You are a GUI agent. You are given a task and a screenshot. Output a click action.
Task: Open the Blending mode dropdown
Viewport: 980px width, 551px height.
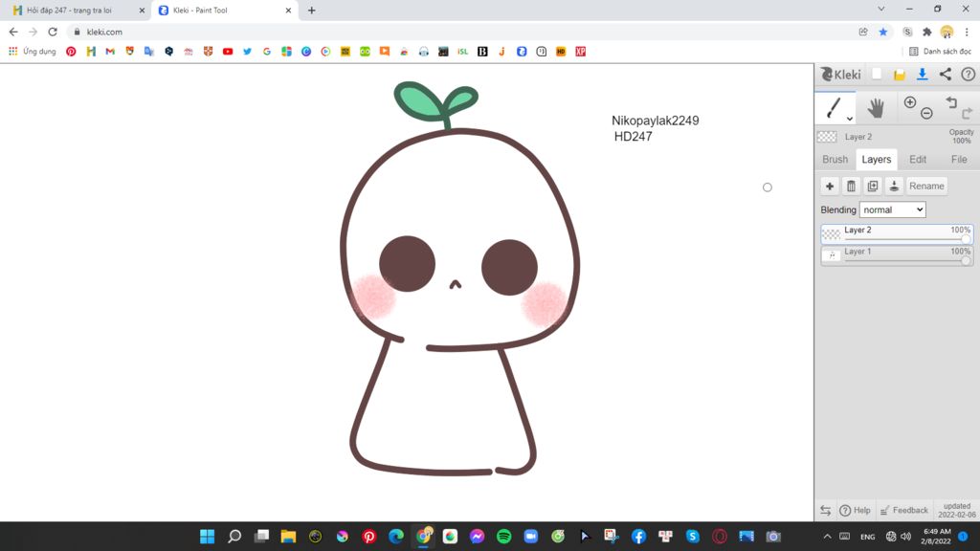[x=893, y=209]
